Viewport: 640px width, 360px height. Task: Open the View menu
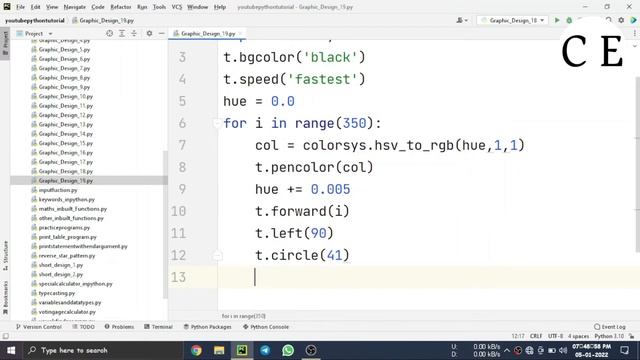coord(52,7)
